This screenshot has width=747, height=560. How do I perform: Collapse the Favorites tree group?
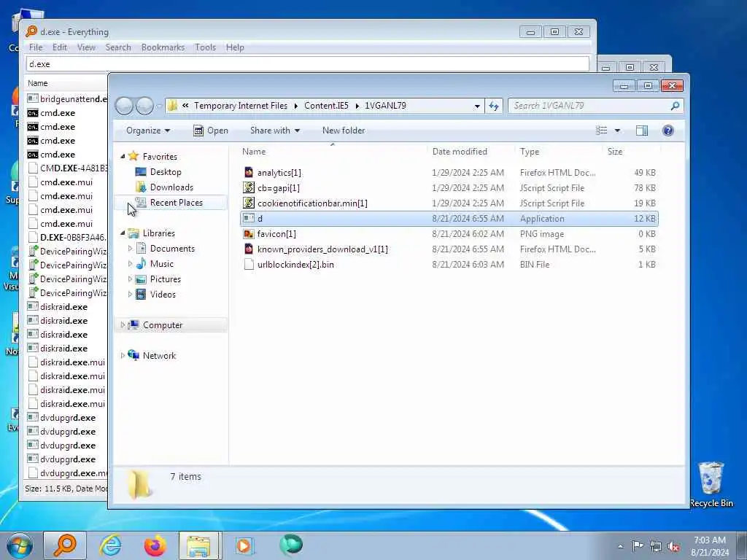pyautogui.click(x=123, y=156)
